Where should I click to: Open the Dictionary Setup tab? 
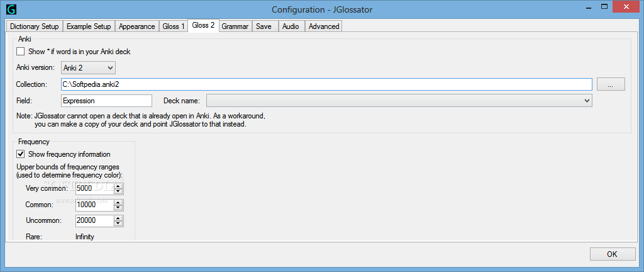click(35, 26)
